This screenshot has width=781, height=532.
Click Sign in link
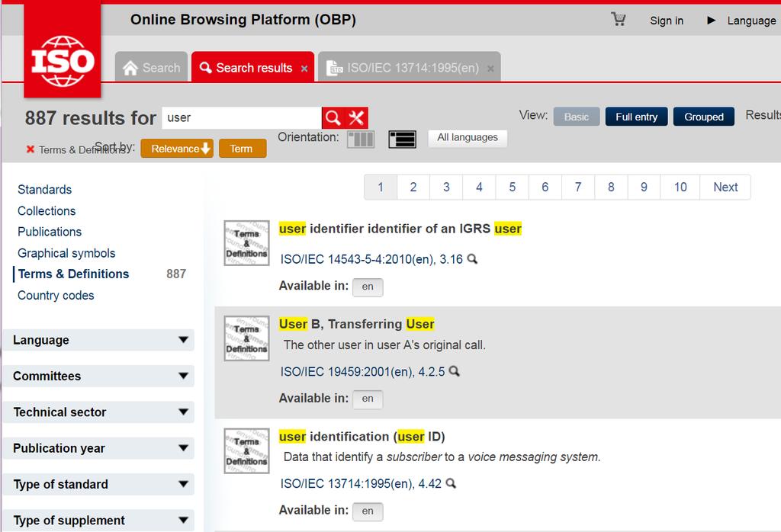click(x=667, y=21)
